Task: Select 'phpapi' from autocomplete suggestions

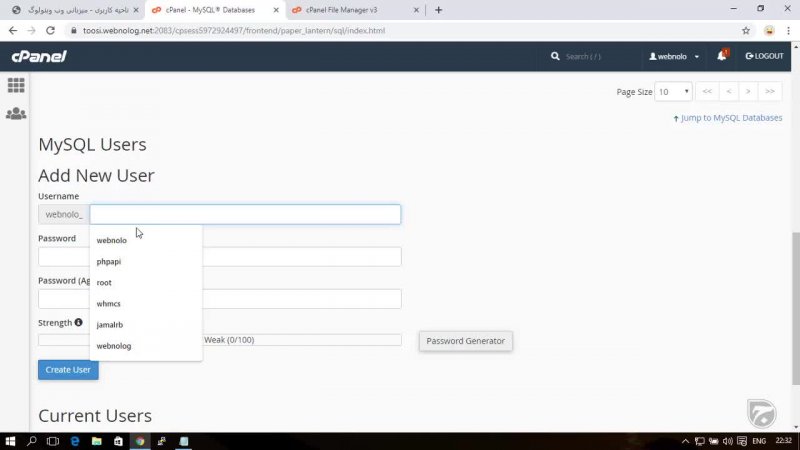Action: click(x=109, y=262)
